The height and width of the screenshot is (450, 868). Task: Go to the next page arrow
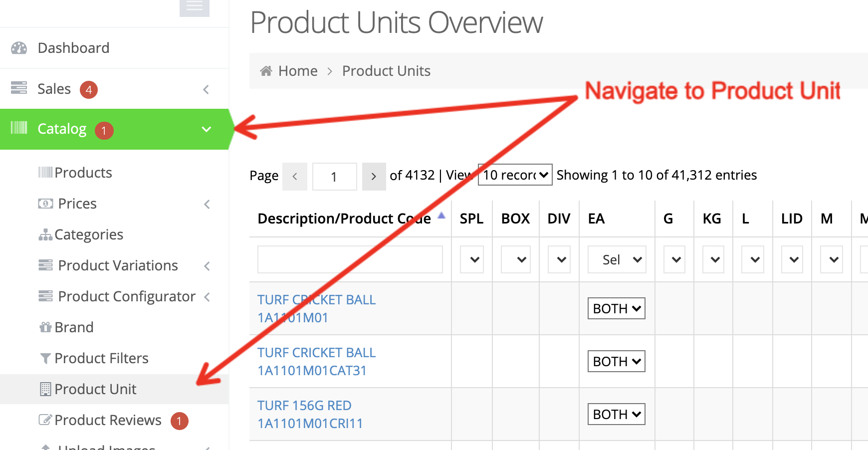pyautogui.click(x=374, y=177)
